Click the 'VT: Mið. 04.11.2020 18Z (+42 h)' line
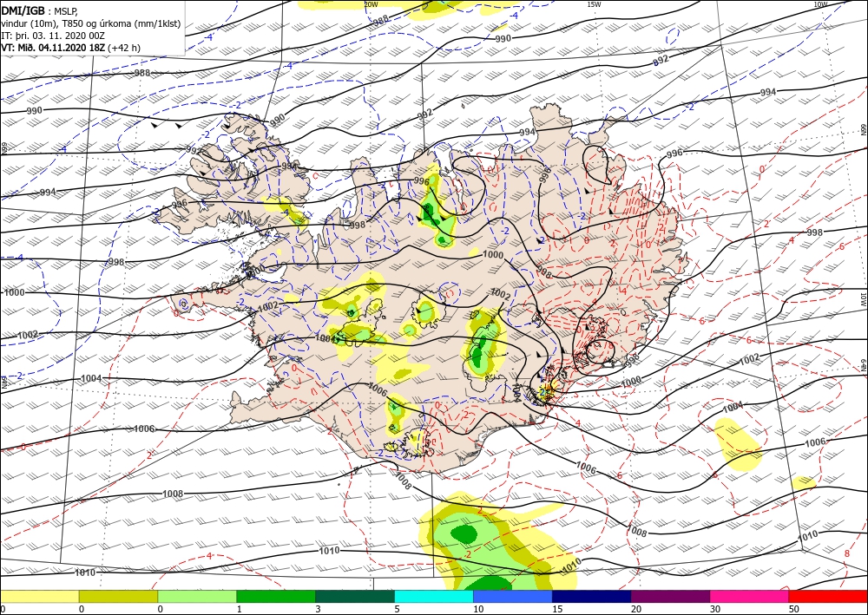This screenshot has width=868, height=615. 71,48
